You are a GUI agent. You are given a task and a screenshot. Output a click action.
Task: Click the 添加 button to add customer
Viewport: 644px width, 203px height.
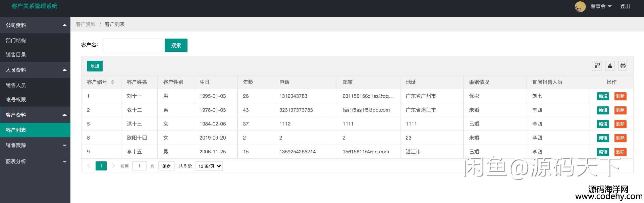coord(95,66)
